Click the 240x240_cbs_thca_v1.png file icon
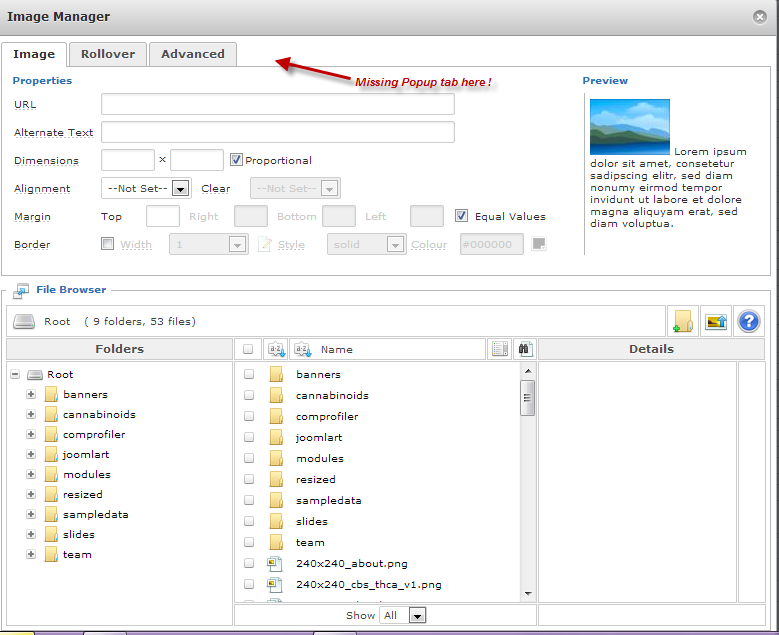This screenshot has height=635, width=779. pos(275,584)
